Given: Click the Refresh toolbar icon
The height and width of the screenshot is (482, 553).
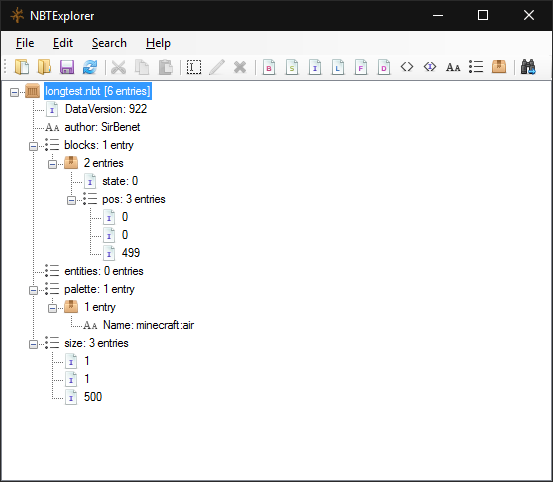Looking at the screenshot, I should click(x=90, y=67).
